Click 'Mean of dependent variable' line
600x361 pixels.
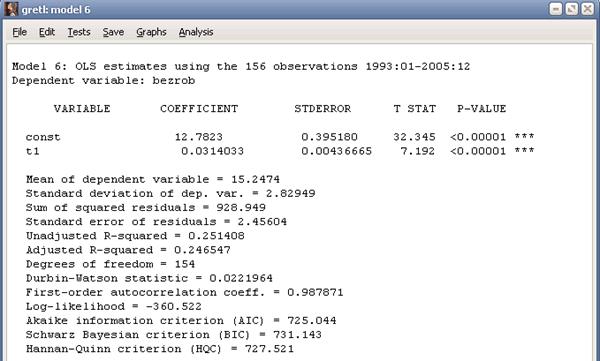tap(153, 180)
